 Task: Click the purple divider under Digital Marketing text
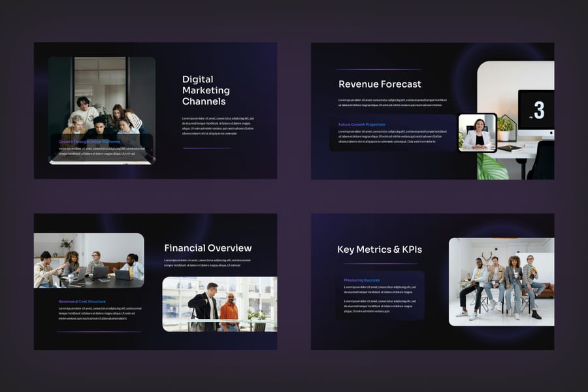[x=206, y=148]
